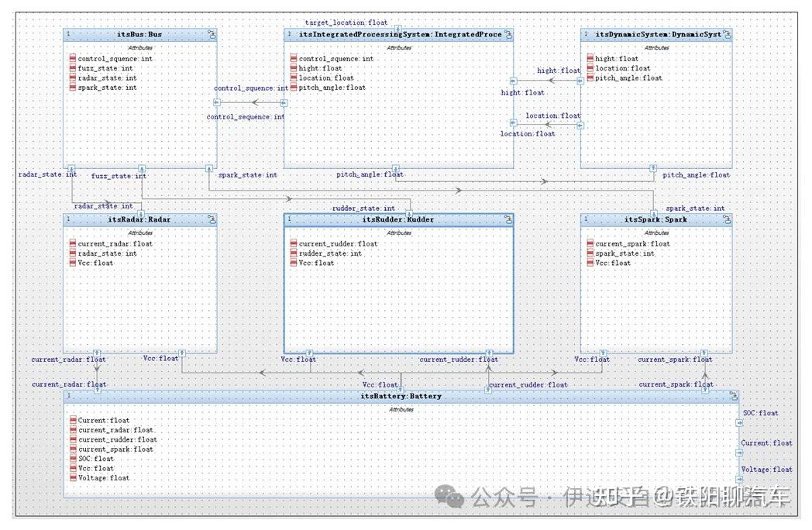This screenshot has width=812, height=530.
Task: Select the current_radar:float port on itsRadar bottom
Action: pyautogui.click(x=96, y=353)
